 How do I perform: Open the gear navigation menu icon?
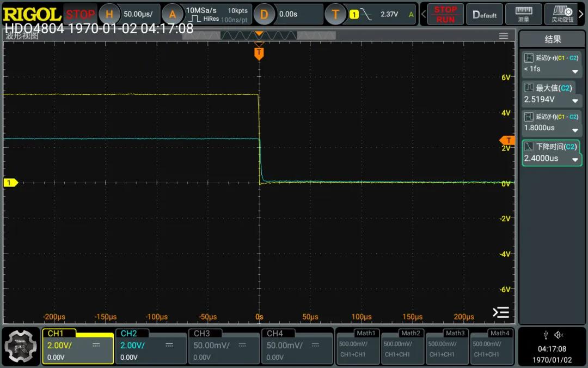point(21,346)
